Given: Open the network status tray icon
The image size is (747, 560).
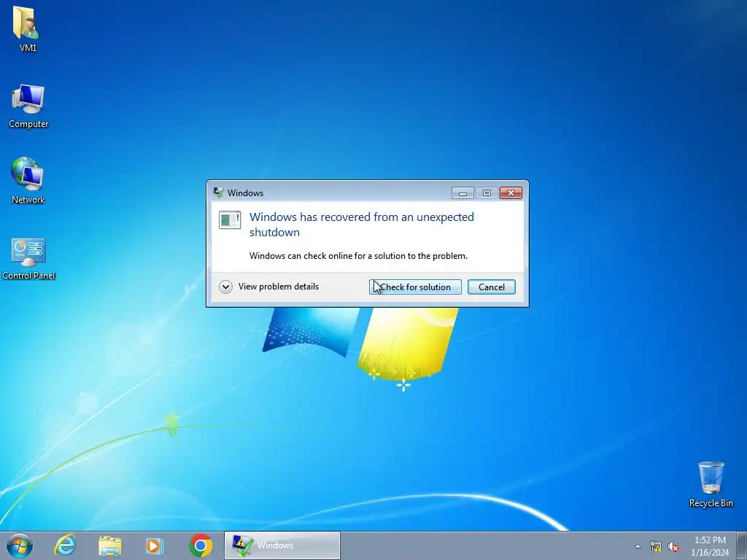Looking at the screenshot, I should tap(656, 546).
